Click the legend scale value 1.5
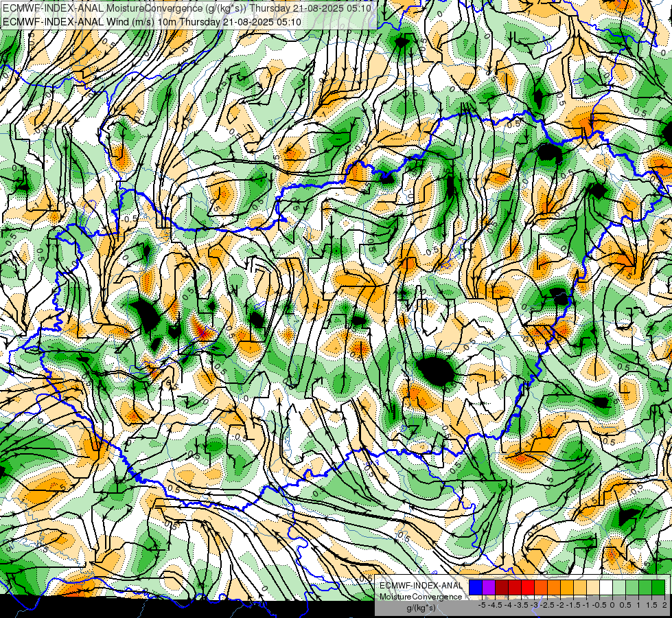The image size is (672, 618). coord(651,605)
